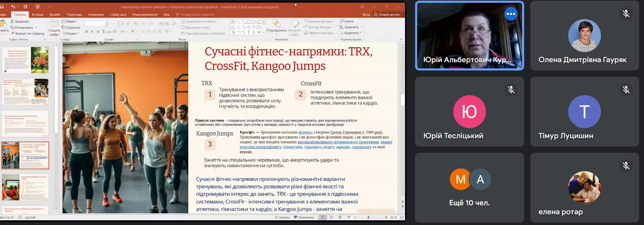Expand the Макет layout dropdown
Screen dimensions: 644x225
69,22
